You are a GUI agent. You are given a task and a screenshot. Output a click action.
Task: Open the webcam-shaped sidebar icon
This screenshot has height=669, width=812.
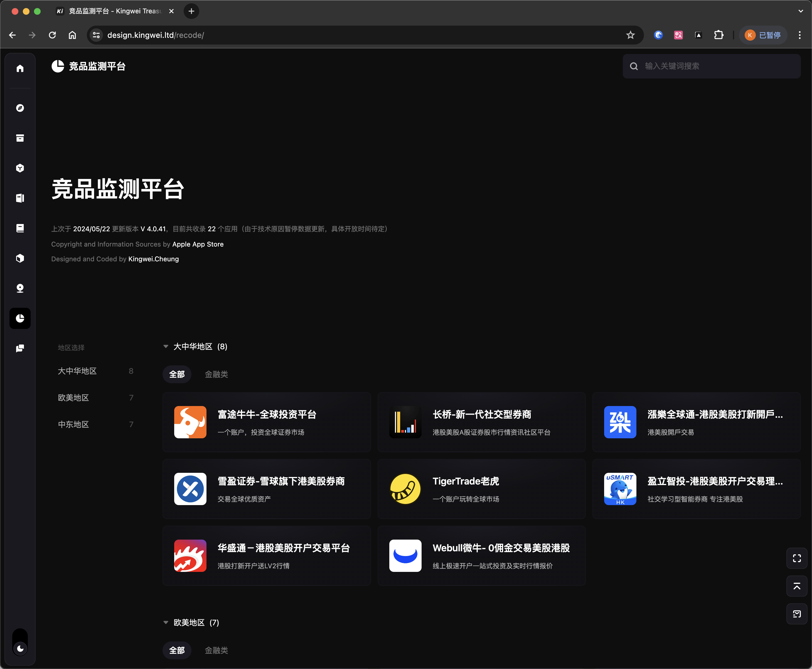[20, 288]
